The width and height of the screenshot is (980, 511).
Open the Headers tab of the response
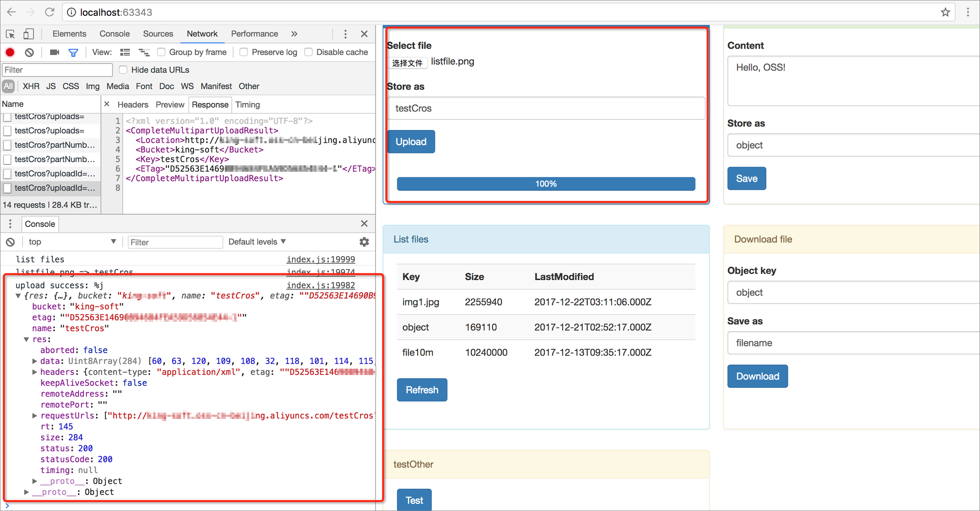click(132, 104)
